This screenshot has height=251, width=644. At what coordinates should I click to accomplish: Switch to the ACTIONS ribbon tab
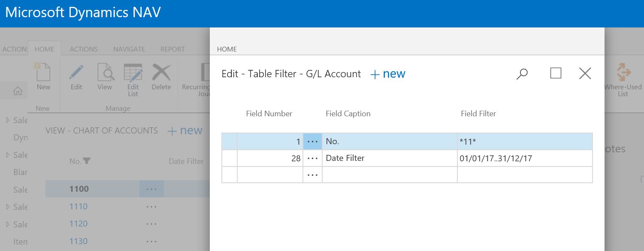[84, 49]
